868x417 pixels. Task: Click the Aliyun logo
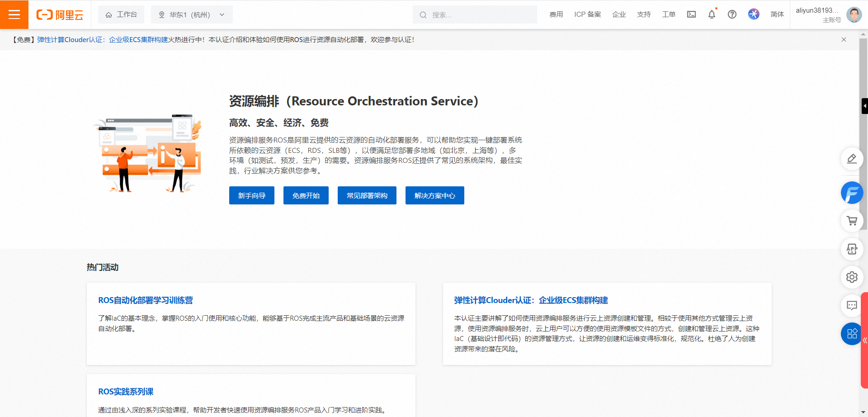pos(60,15)
